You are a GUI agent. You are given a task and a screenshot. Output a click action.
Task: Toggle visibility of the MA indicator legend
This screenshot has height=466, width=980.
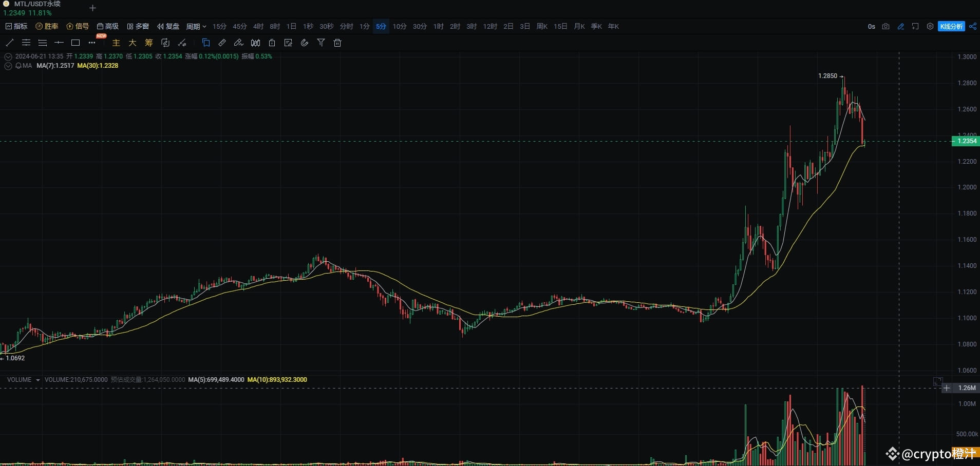coord(8,66)
